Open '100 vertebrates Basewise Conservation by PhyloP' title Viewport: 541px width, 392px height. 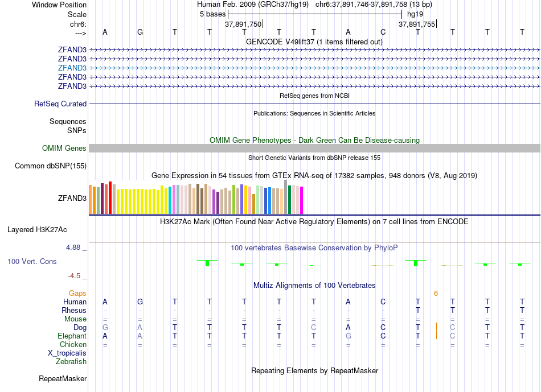click(x=314, y=248)
